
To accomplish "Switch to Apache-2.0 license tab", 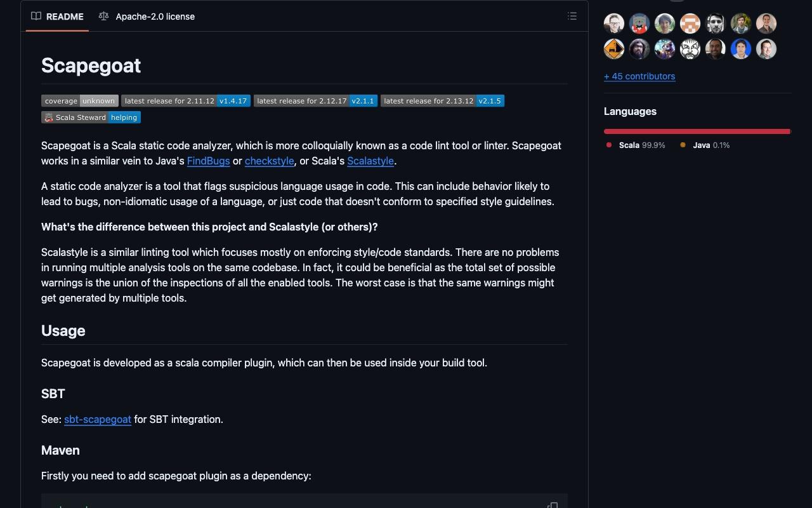I will tap(147, 17).
